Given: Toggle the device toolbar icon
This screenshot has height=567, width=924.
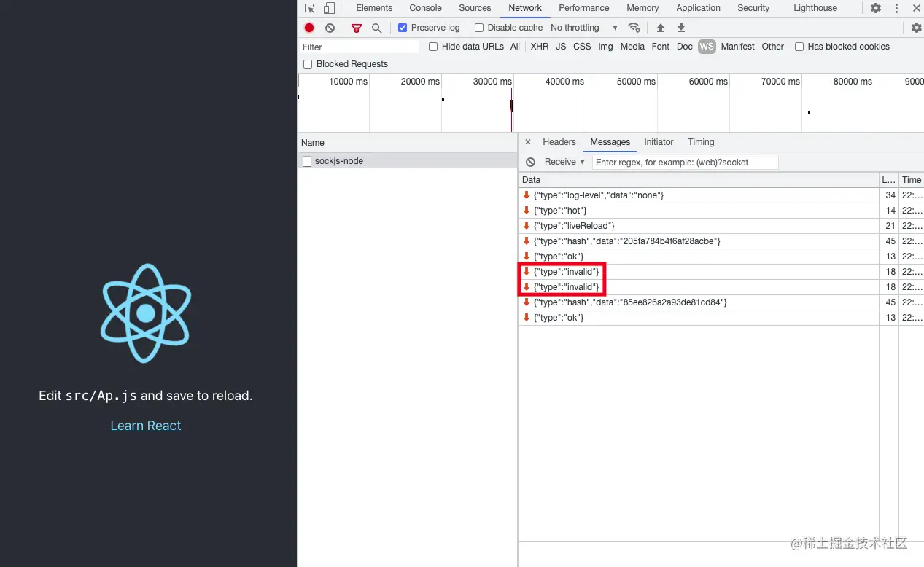Looking at the screenshot, I should (329, 8).
